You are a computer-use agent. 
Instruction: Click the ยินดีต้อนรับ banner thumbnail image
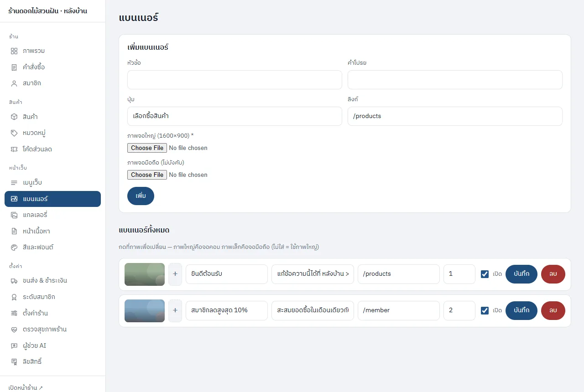[145, 274]
